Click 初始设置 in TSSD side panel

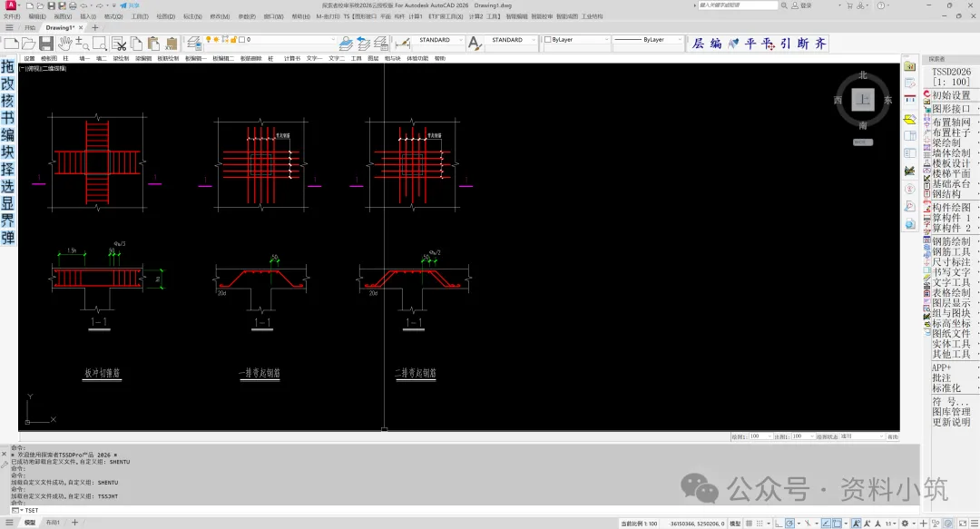pos(951,95)
